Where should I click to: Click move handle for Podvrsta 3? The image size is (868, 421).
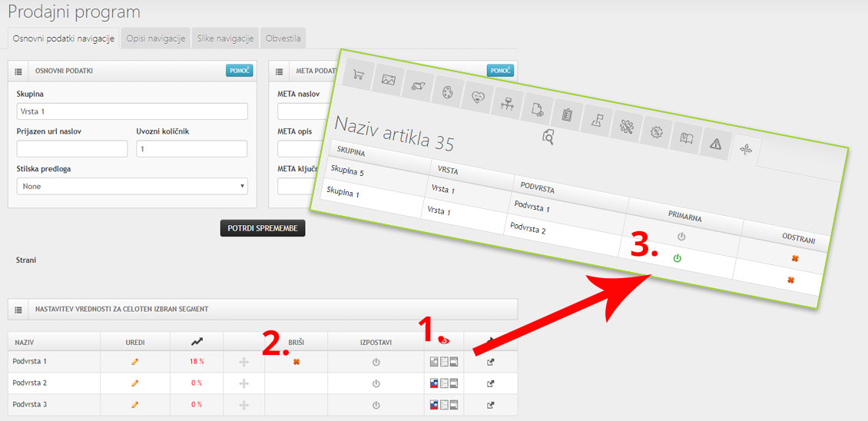[x=244, y=404]
